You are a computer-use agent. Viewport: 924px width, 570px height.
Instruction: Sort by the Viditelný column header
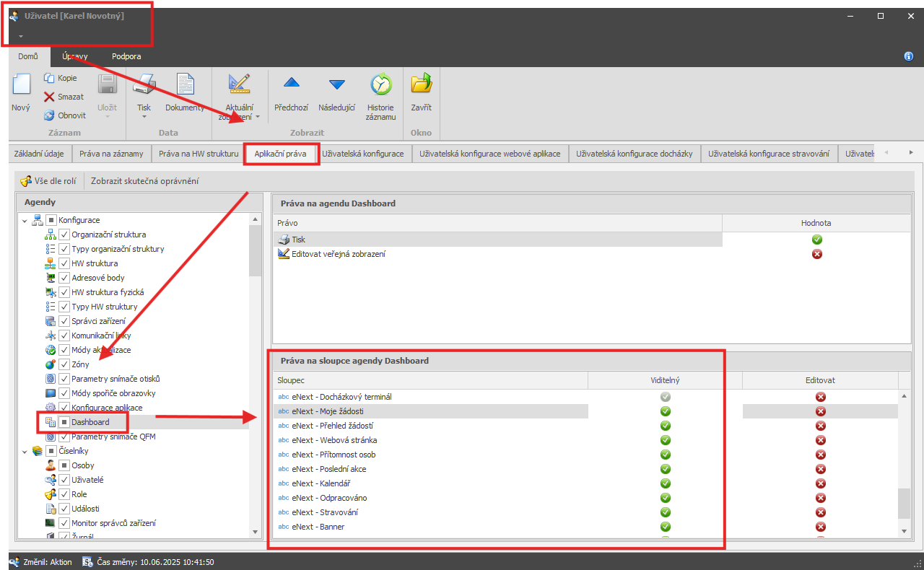(665, 380)
